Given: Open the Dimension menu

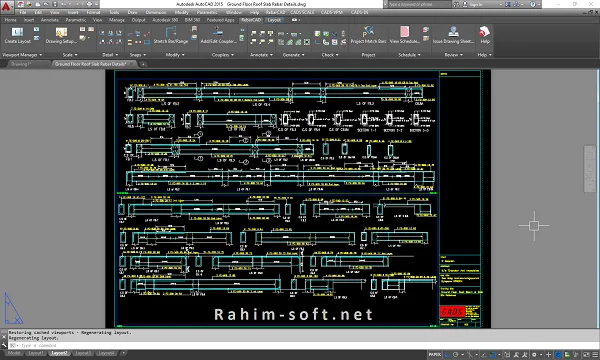Looking at the screenshot, I should pyautogui.click(x=156, y=12).
